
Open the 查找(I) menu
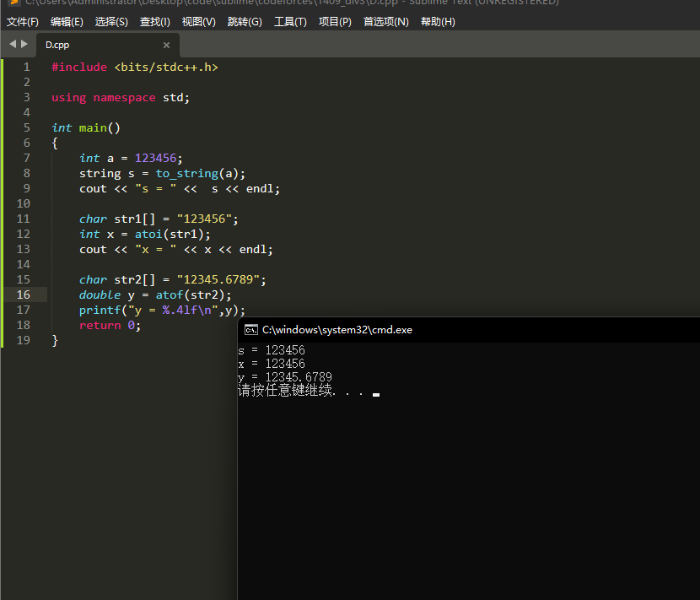click(155, 21)
